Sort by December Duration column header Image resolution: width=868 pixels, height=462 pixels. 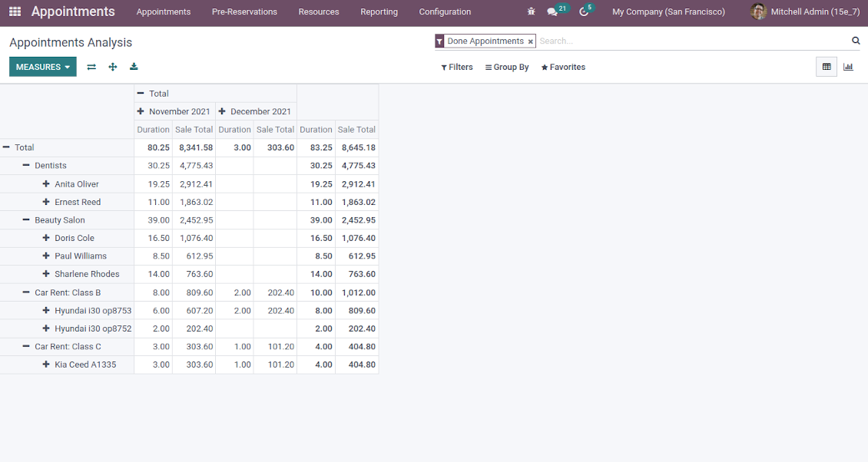coord(235,130)
